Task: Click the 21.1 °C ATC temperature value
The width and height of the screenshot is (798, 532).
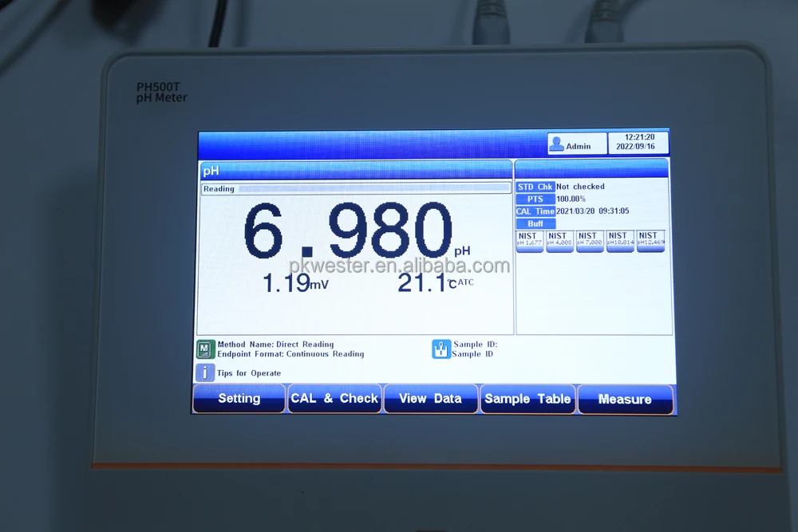Action: pyautogui.click(x=435, y=283)
